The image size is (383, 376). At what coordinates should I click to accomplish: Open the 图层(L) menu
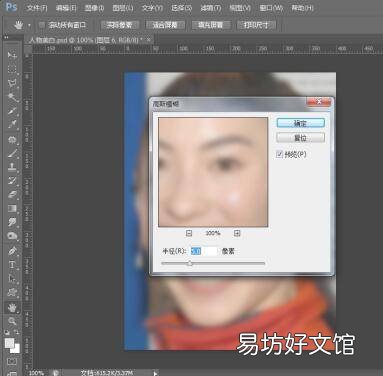click(x=123, y=8)
